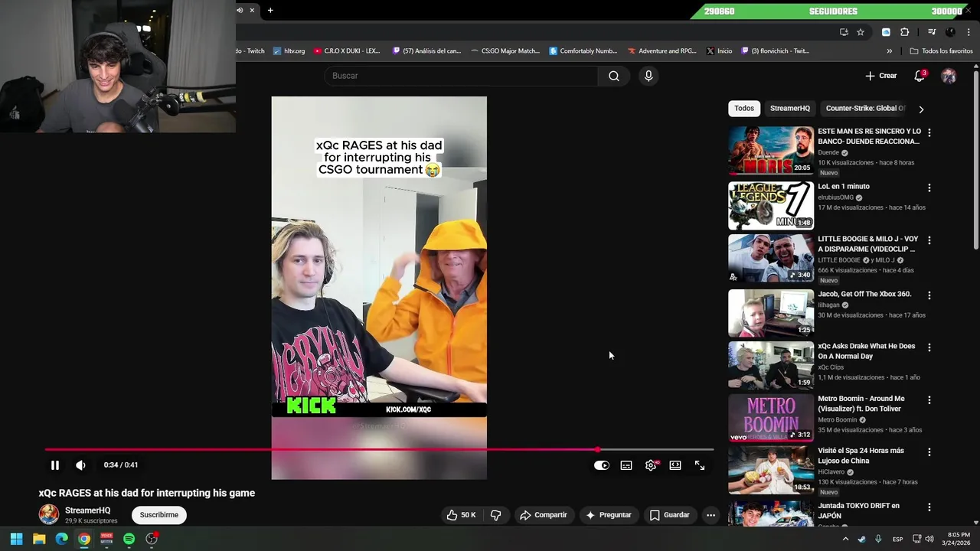Open the hltv.org bookmark
The image size is (980, 551).
click(x=289, y=51)
